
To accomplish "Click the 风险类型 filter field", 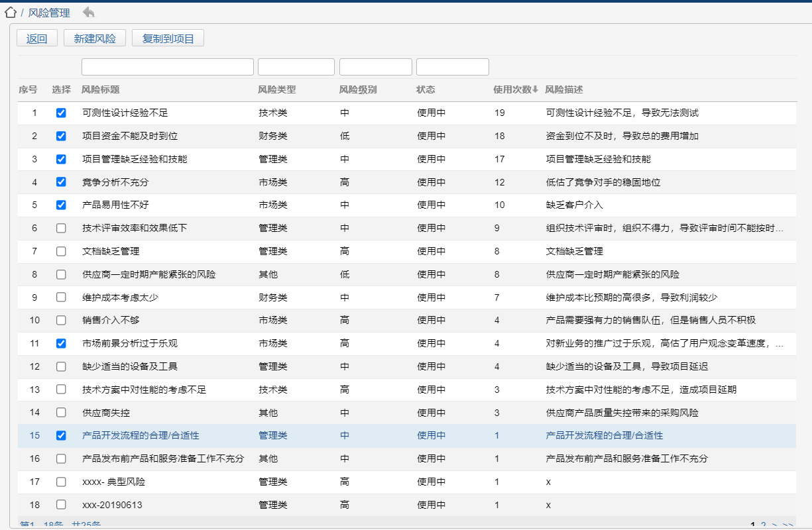I will (296, 67).
